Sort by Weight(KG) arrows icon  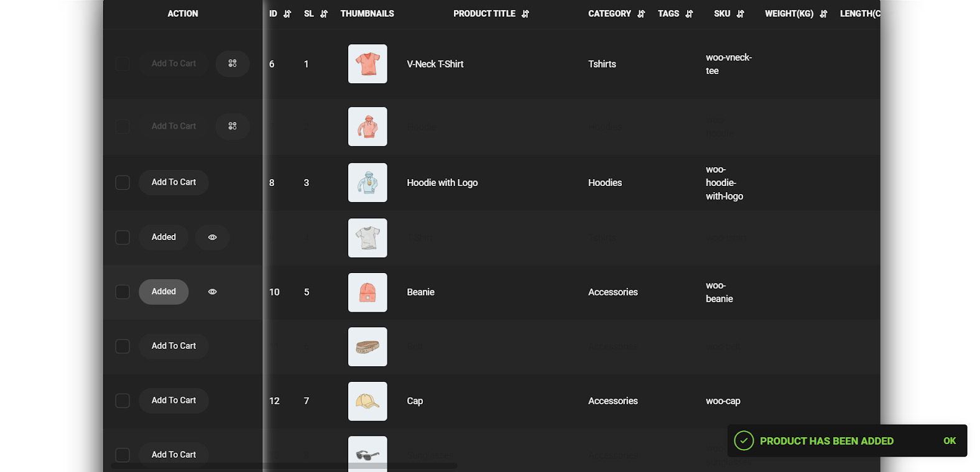point(823,14)
